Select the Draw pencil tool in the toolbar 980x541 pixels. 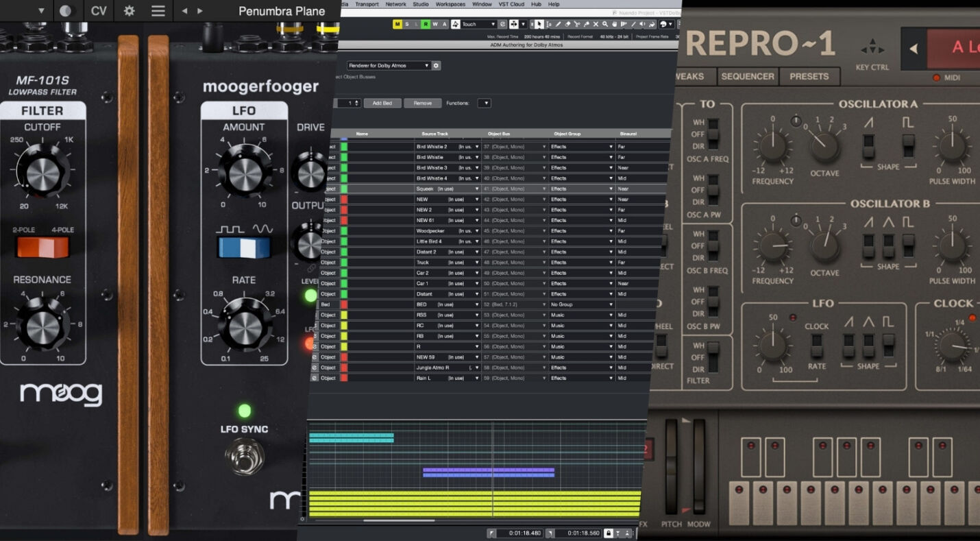click(x=556, y=24)
